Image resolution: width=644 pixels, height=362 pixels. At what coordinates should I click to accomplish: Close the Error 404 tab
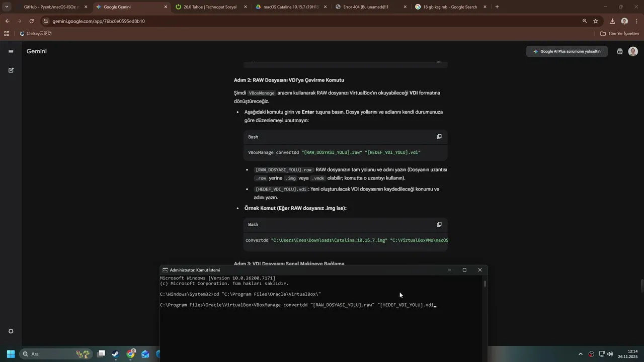(405, 7)
